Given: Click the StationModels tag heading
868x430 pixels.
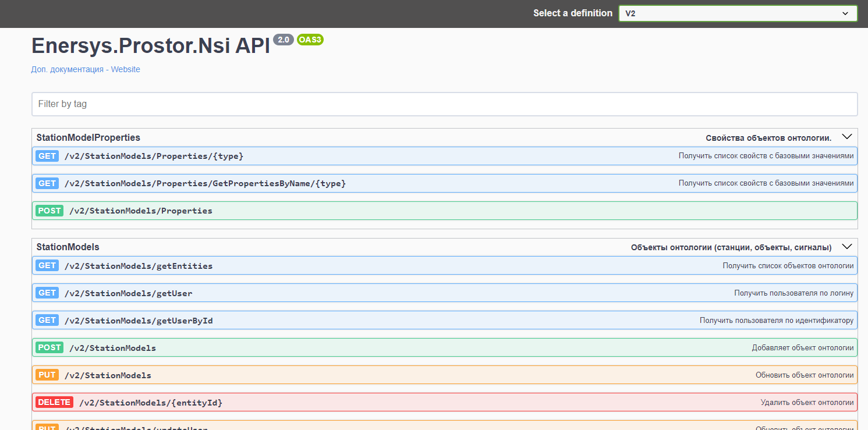Looking at the screenshot, I should [x=68, y=247].
